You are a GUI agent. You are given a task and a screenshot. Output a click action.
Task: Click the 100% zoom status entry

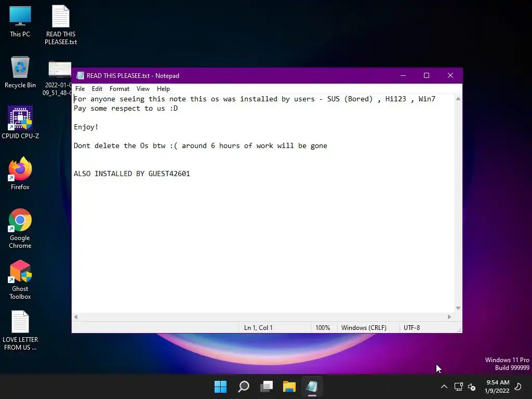(x=323, y=328)
